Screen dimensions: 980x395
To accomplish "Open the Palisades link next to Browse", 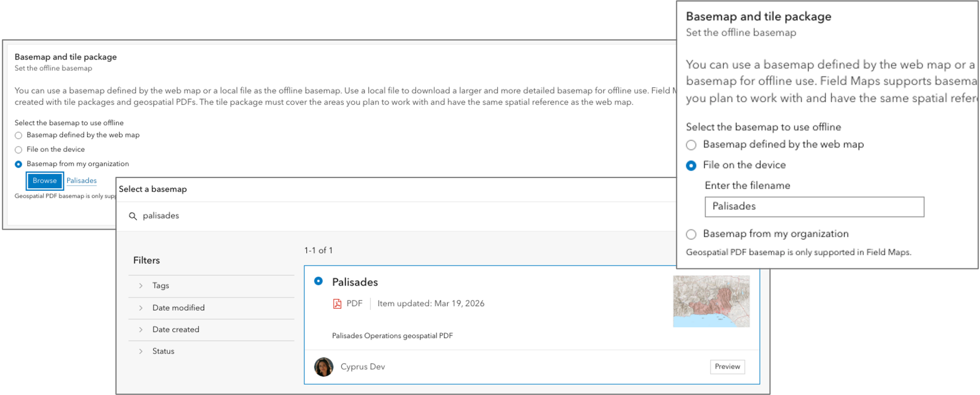I will click(x=82, y=180).
